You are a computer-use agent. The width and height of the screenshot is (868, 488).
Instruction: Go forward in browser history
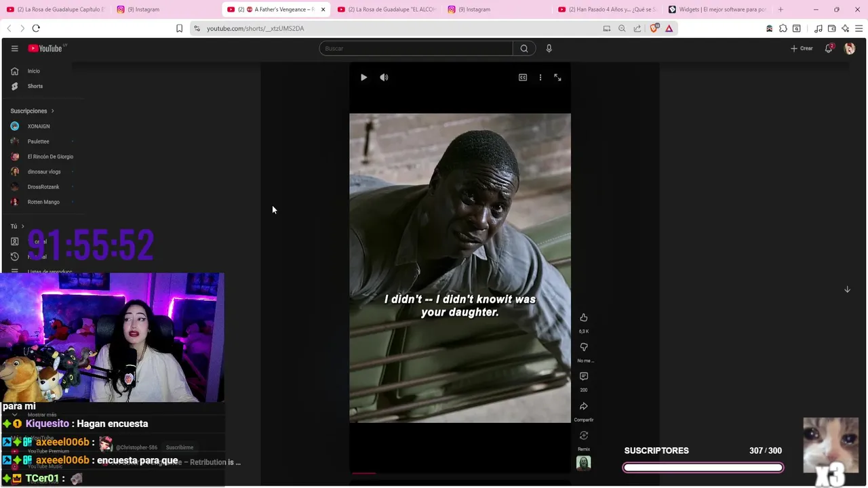22,28
